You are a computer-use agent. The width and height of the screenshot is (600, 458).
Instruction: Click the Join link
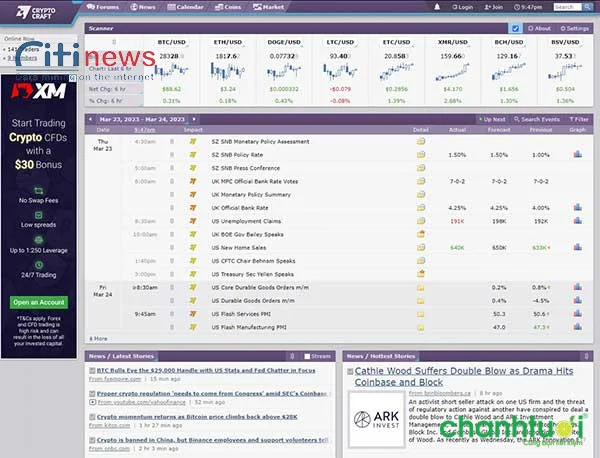494,7
